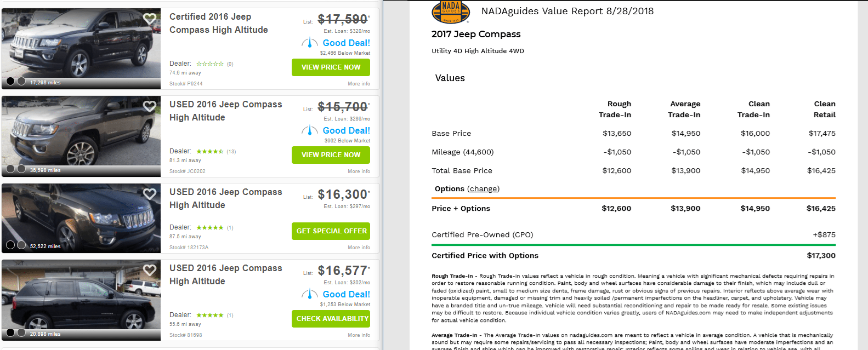Open the 52,522 miles Jeep photo thumbnail
The width and height of the screenshot is (868, 350).
point(81,218)
